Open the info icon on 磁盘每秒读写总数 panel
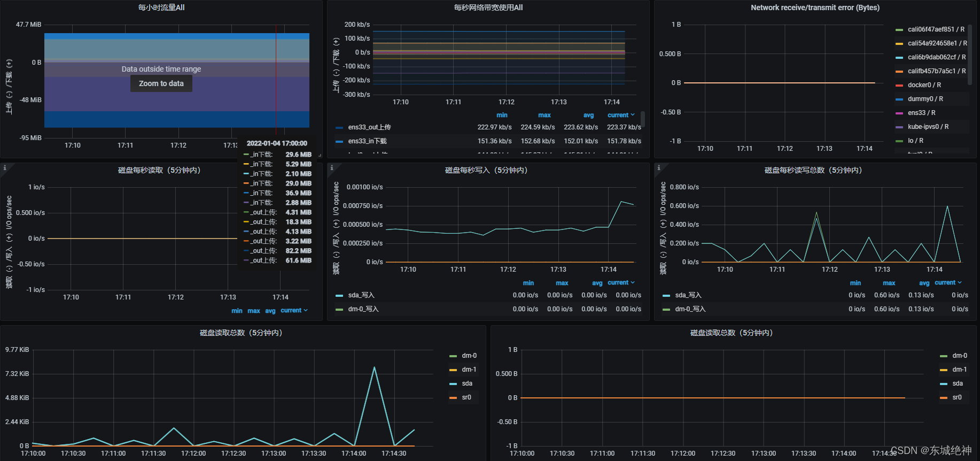This screenshot has height=461, width=980. point(659,168)
